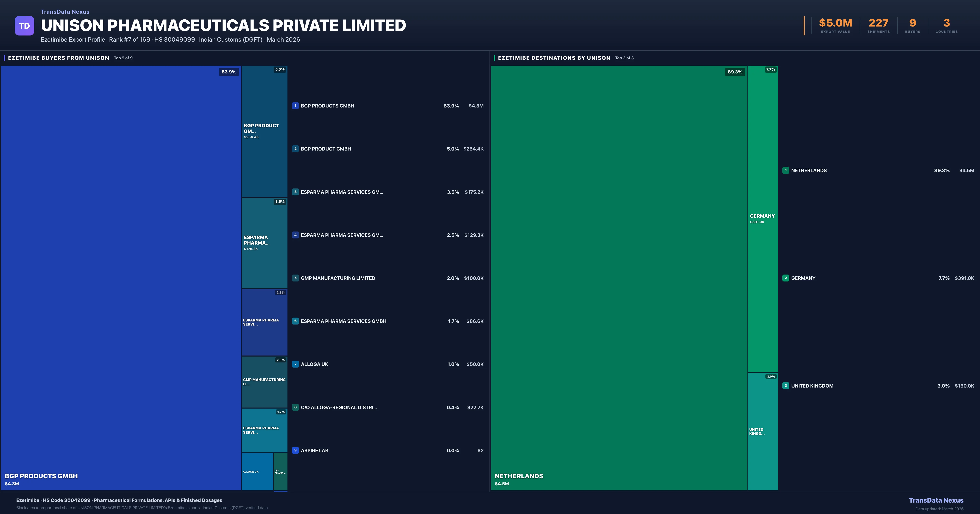Click rank badge 9 beside ASPIRE LAB
Image resolution: width=980 pixels, height=514 pixels.
pos(295,450)
